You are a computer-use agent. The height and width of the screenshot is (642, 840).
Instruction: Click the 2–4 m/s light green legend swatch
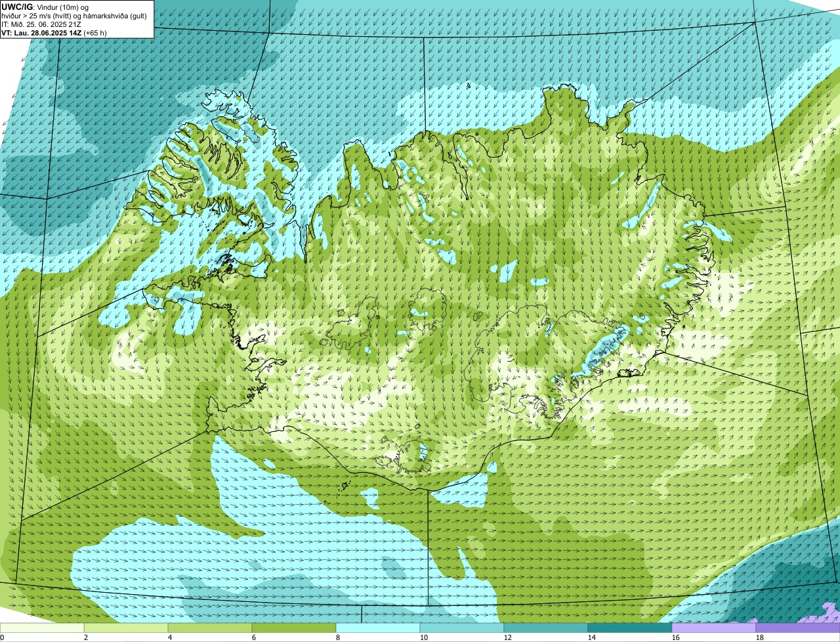126,628
